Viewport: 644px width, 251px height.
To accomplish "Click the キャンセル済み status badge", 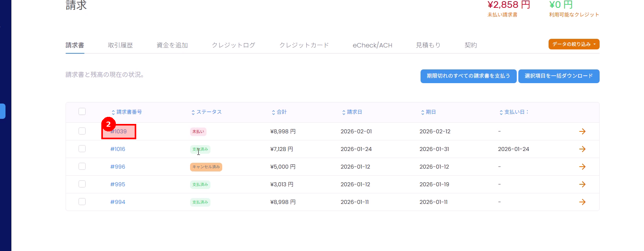I will coord(206,167).
